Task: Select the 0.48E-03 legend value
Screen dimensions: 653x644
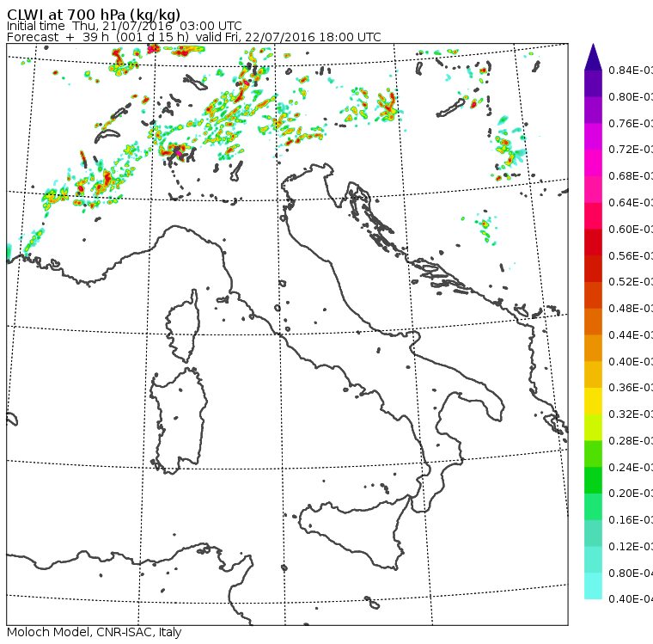Action: [631, 309]
